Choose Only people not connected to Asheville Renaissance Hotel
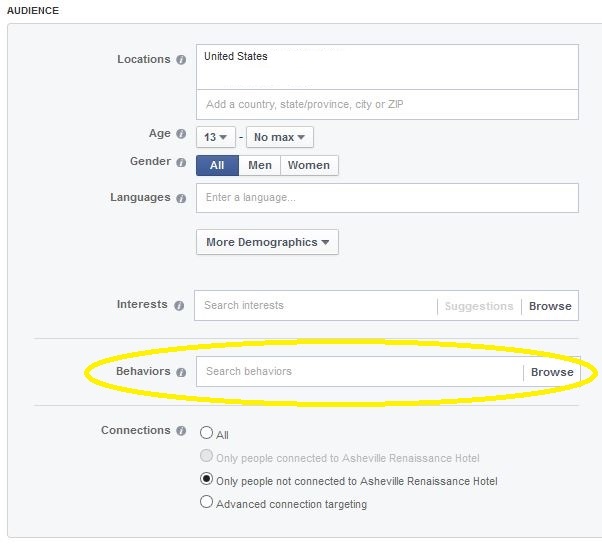The image size is (602, 544). [x=206, y=479]
